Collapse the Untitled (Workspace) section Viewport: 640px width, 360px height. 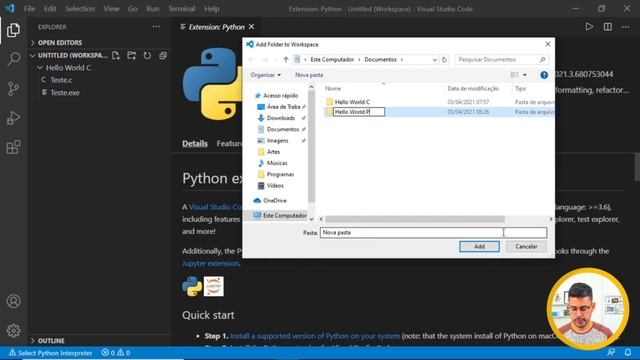pos(68,55)
